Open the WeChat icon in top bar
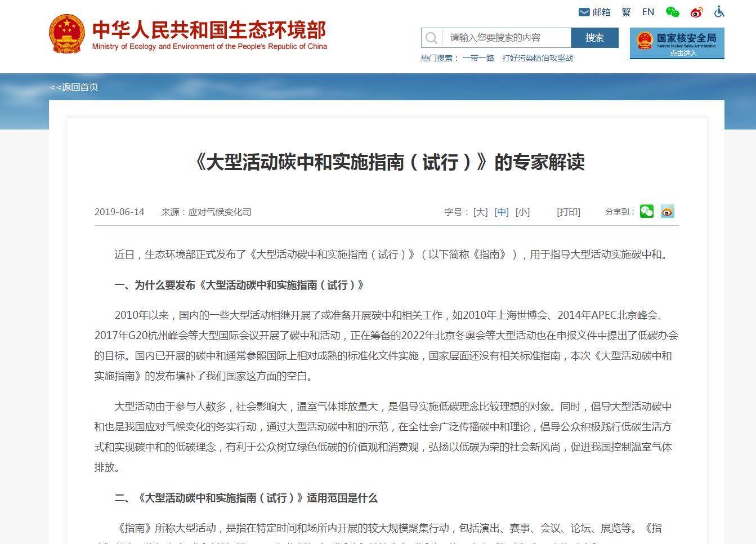The width and height of the screenshot is (756, 544). pyautogui.click(x=672, y=12)
